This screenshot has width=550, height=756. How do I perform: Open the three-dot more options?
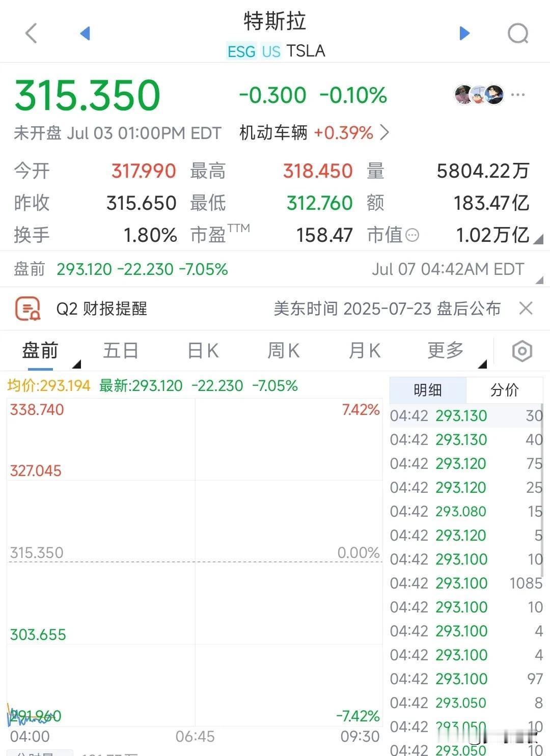click(518, 95)
